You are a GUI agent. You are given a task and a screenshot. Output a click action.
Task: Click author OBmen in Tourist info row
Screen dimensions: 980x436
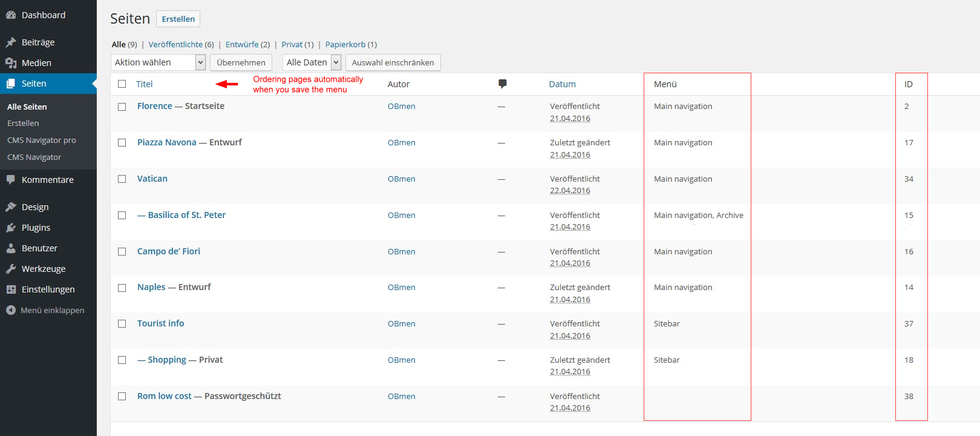(402, 324)
